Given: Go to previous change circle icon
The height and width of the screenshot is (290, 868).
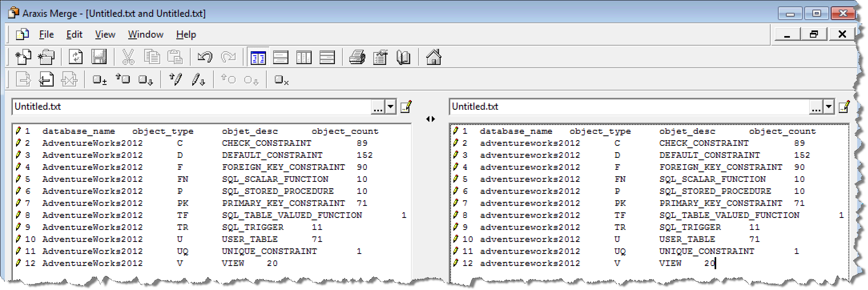Looking at the screenshot, I should point(228,79).
